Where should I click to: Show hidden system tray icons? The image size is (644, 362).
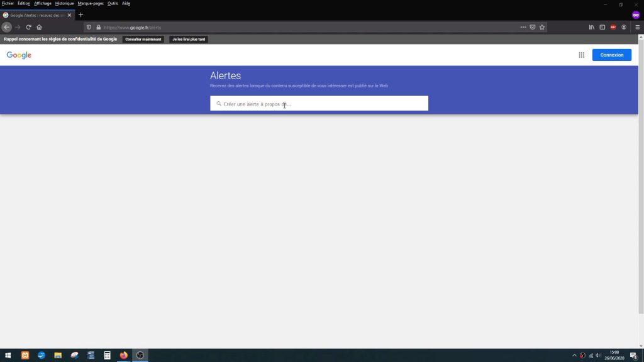(574, 356)
